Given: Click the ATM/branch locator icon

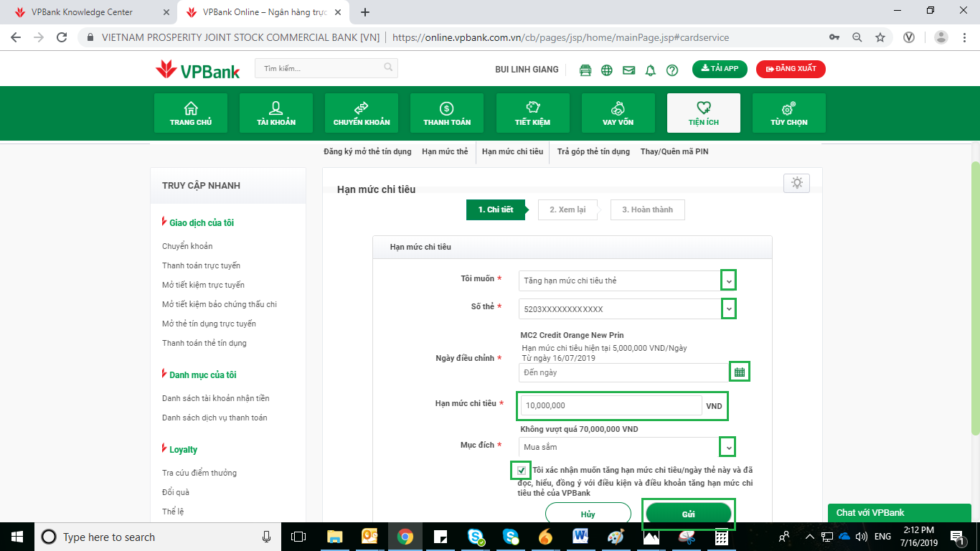Looking at the screenshot, I should click(585, 70).
